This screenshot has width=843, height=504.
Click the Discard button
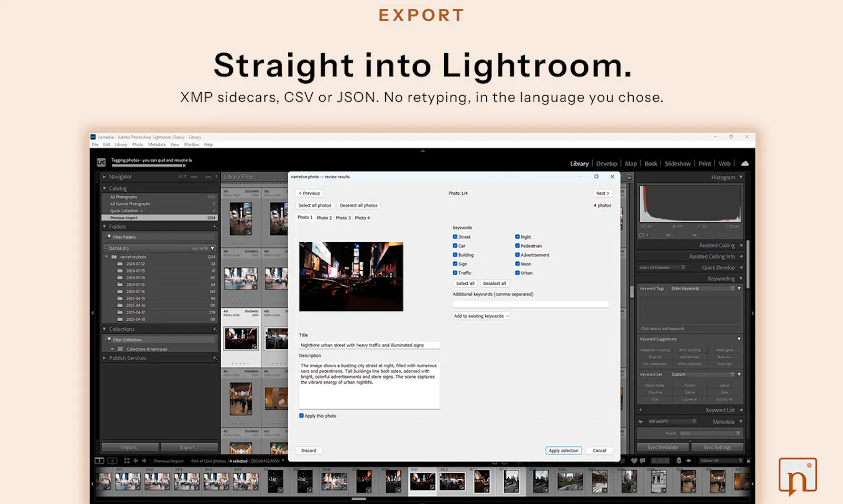[x=309, y=450]
